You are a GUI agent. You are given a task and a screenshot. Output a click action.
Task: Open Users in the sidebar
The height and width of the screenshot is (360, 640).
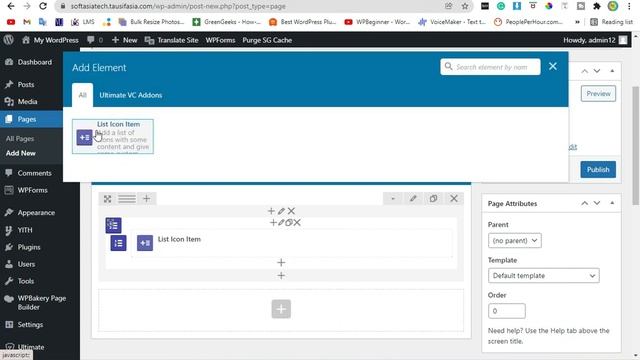pos(26,264)
